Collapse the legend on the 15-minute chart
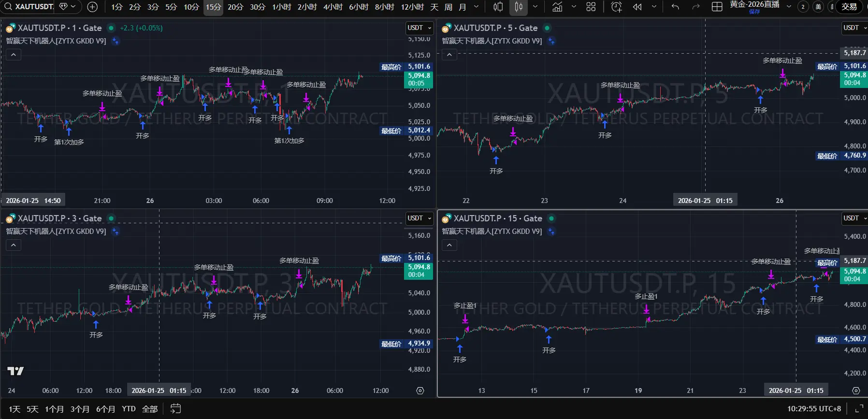The width and height of the screenshot is (868, 419). tap(449, 245)
